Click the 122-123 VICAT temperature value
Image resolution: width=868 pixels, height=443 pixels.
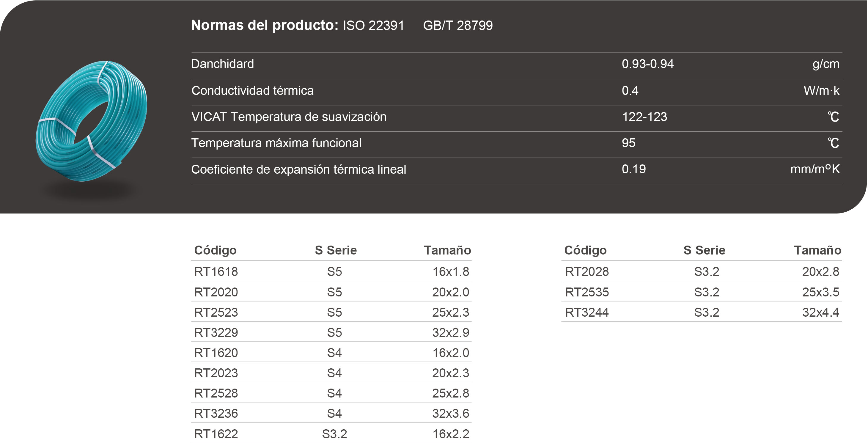pyautogui.click(x=644, y=117)
